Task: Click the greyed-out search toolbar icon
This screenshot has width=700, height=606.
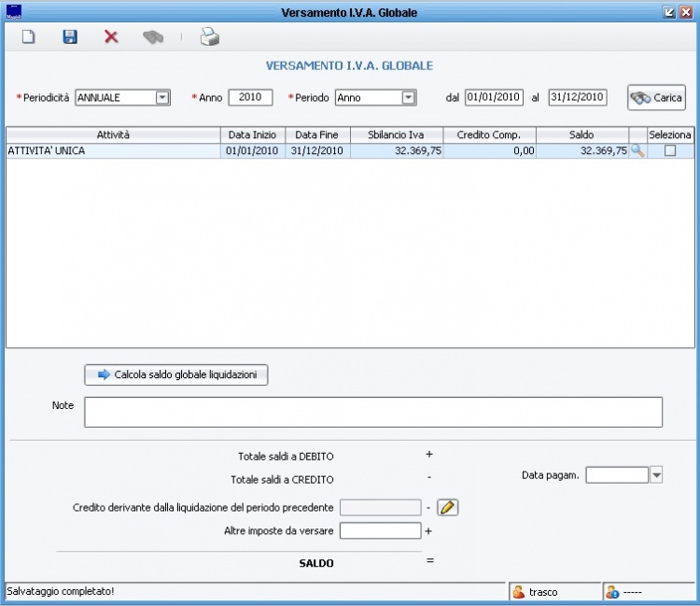Action: (x=152, y=37)
